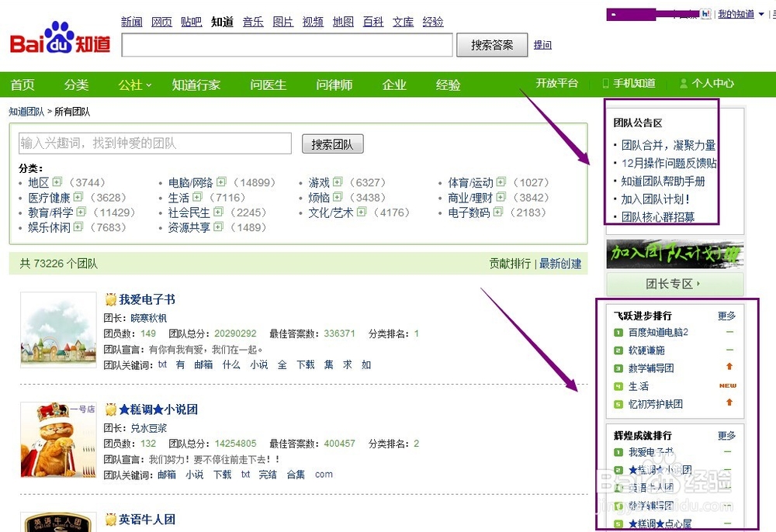
Task: Click the medal icon beside ★糕调★小说团
Action: [111, 409]
